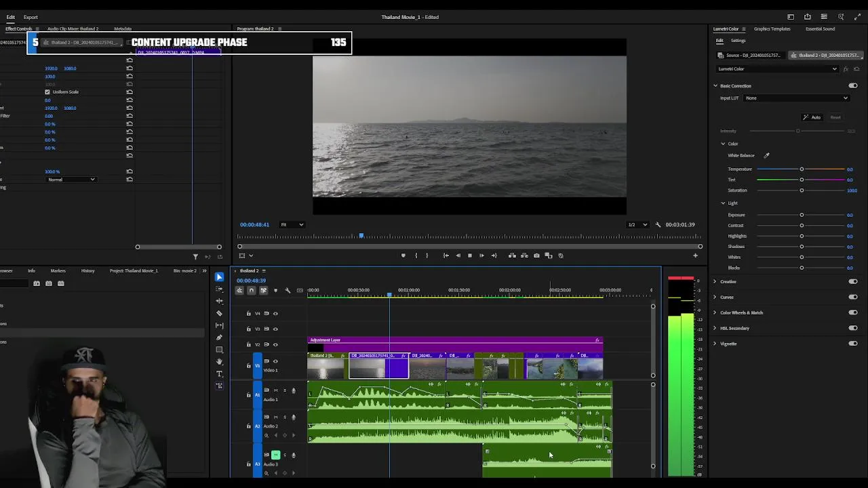The image size is (868, 488).
Task: Solo the Audio 1 track
Action: pyautogui.click(x=284, y=390)
